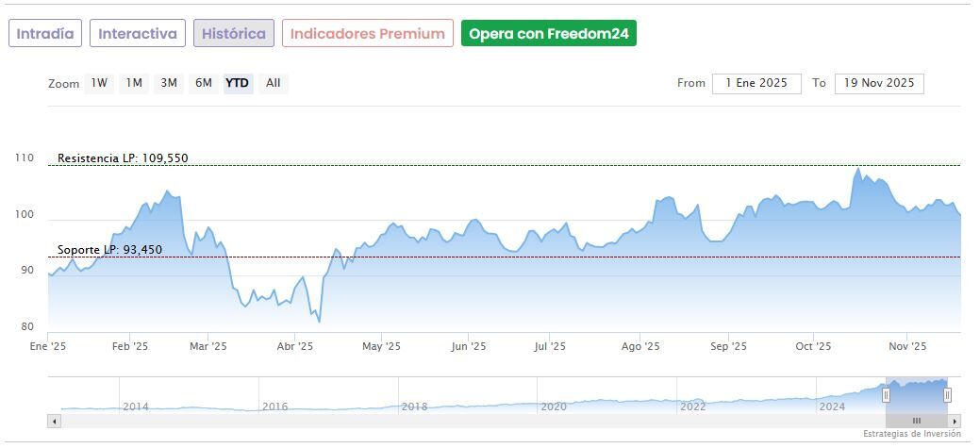Click the navigator scrollbar thumb

(x=915, y=421)
